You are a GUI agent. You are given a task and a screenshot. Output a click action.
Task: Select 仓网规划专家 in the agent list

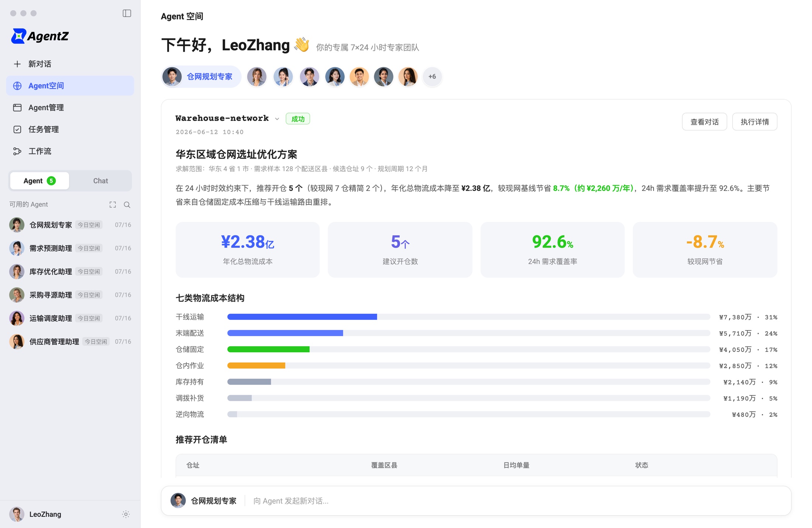(x=70, y=225)
